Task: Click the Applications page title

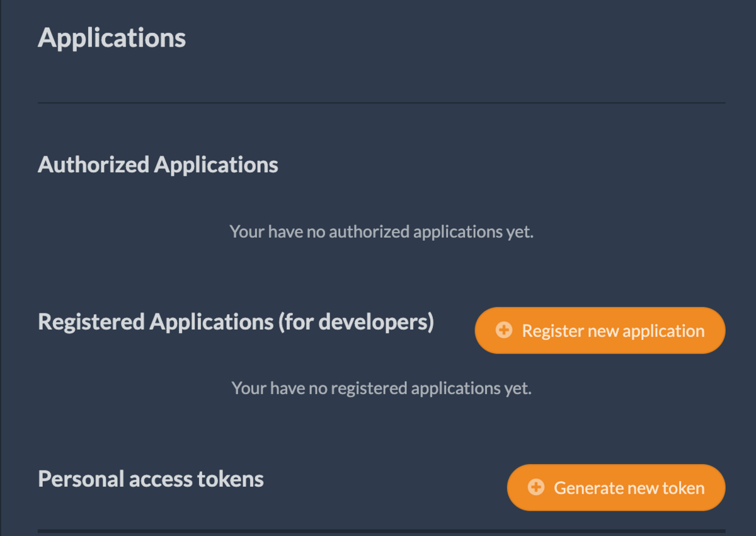Action: click(112, 38)
